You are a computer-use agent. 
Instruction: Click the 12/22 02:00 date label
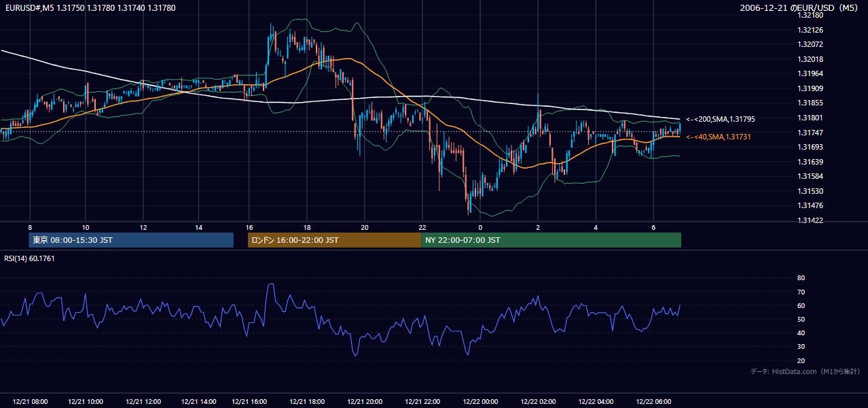(538, 402)
